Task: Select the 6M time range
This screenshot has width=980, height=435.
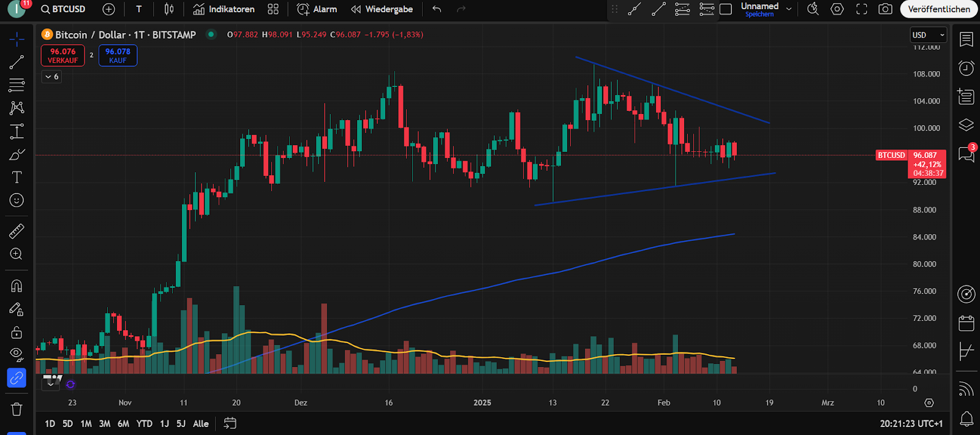Action: tap(123, 423)
